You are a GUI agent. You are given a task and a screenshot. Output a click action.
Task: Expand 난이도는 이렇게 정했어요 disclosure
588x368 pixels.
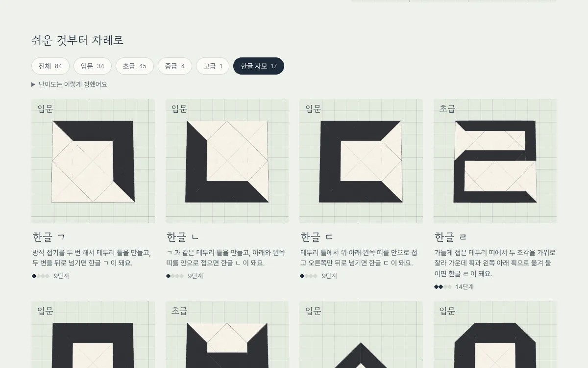coord(69,84)
